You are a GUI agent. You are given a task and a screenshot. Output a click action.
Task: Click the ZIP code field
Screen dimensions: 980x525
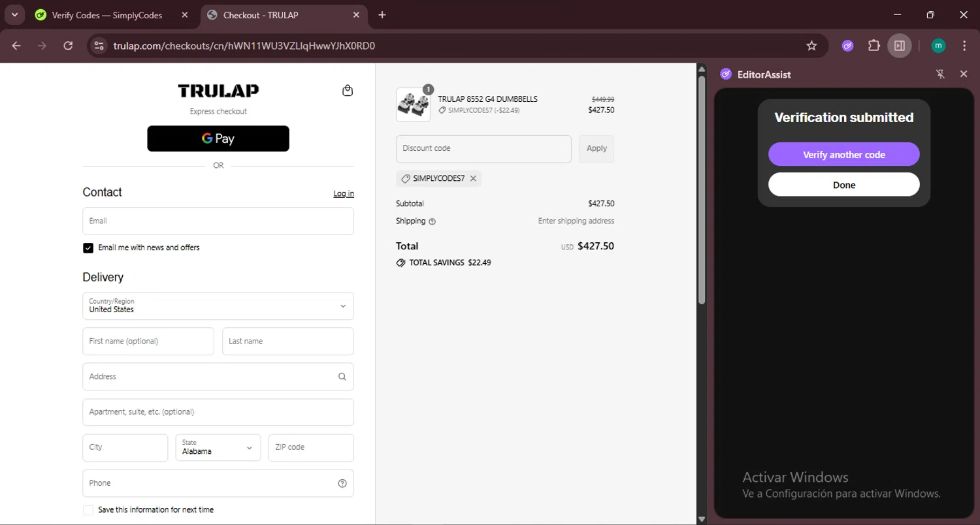coord(311,447)
